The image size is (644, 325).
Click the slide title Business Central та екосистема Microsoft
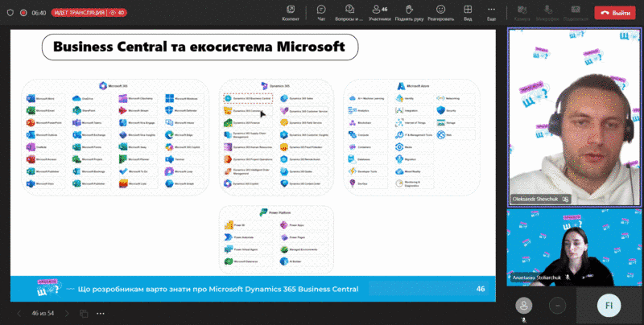point(200,47)
